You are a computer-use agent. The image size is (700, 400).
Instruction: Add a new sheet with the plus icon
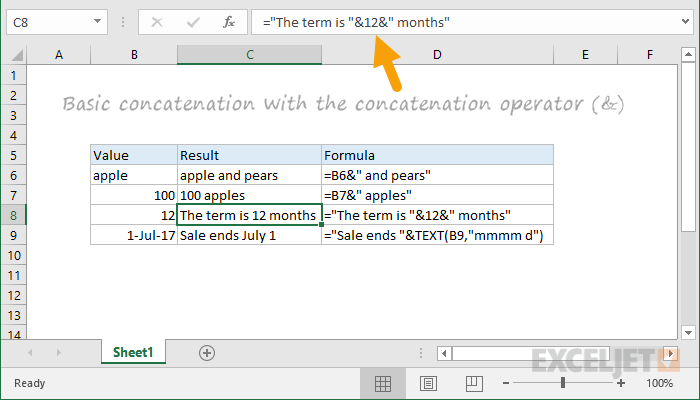click(207, 353)
